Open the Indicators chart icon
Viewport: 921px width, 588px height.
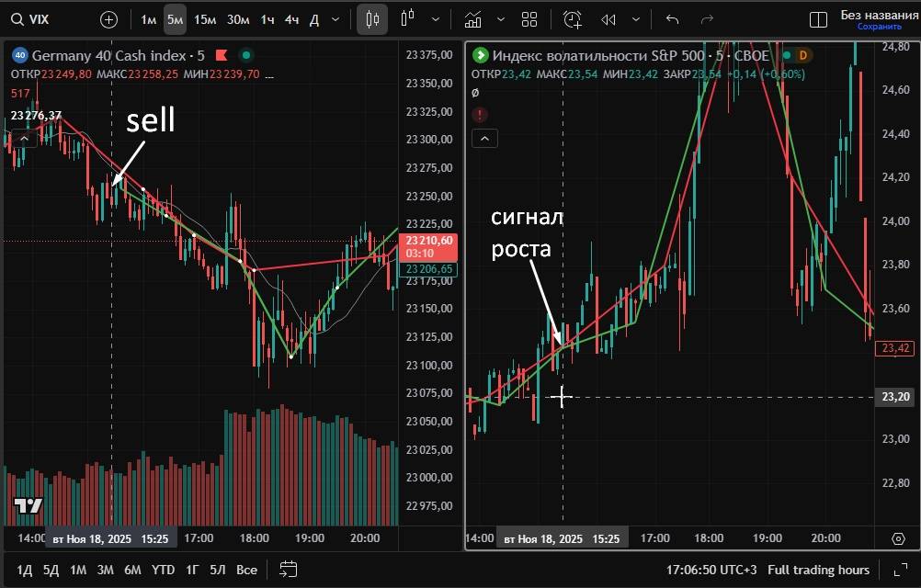click(472, 19)
